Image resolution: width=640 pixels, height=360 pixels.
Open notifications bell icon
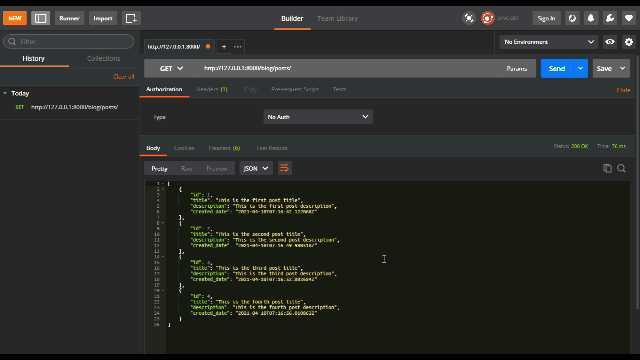pos(591,18)
